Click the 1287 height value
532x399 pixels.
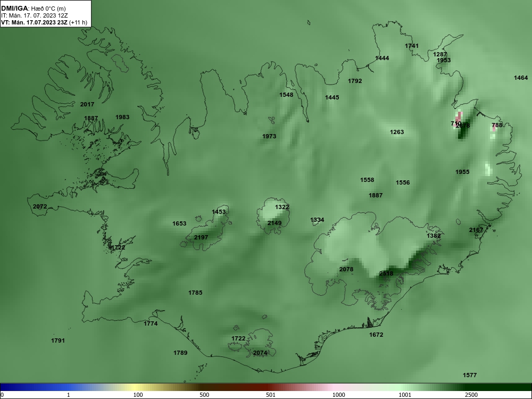[x=440, y=54]
